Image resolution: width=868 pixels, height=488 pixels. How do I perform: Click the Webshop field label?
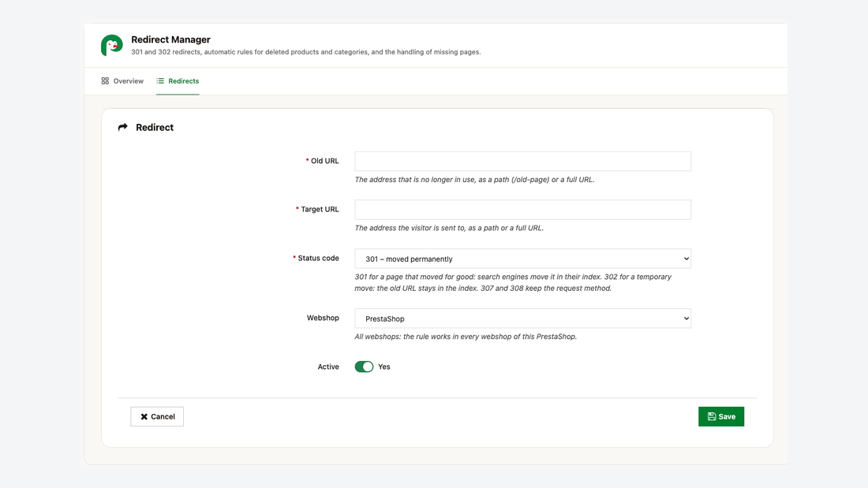(323, 318)
